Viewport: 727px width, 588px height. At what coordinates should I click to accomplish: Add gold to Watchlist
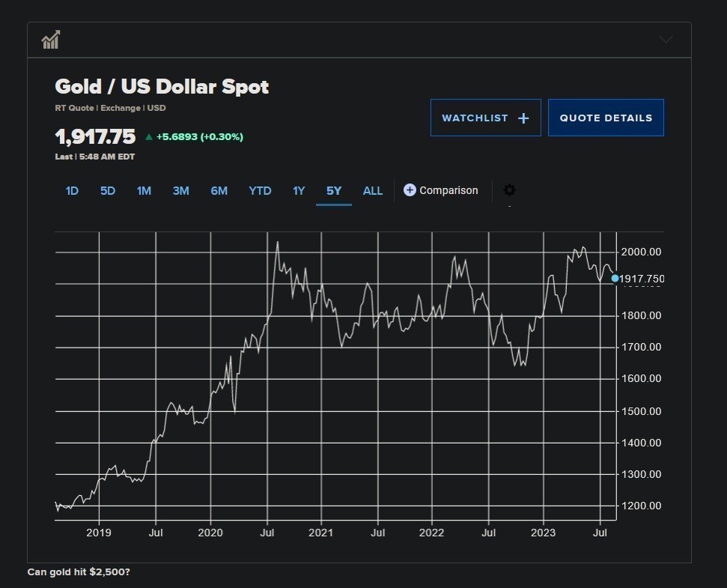coord(485,118)
